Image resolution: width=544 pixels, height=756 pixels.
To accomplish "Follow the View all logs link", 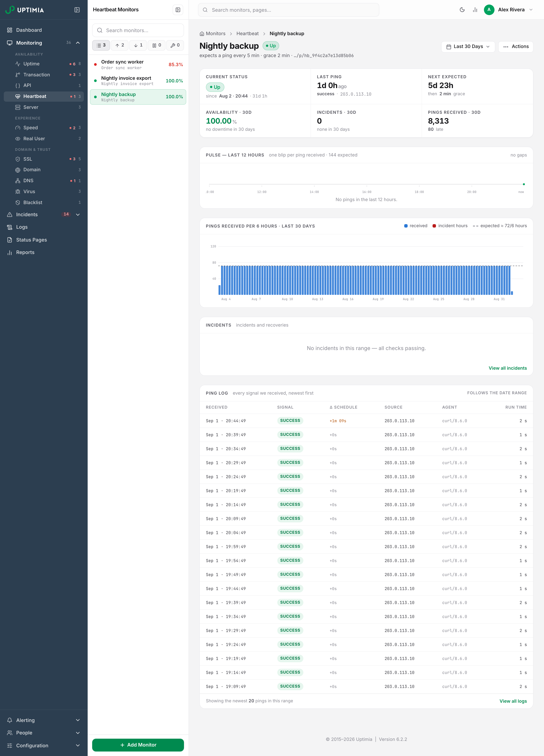I will click(x=513, y=701).
